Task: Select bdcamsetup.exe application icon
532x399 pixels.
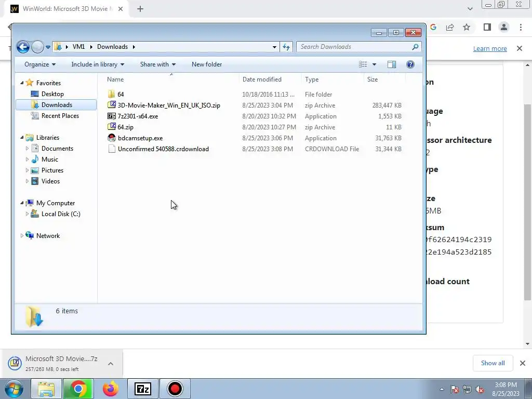Action: pyautogui.click(x=111, y=138)
